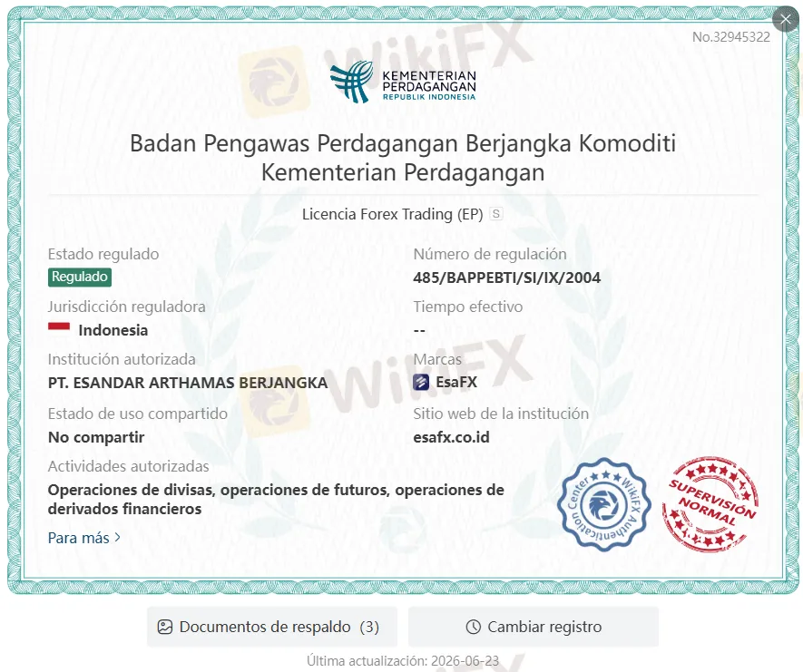Viewport: 803px width, 672px height.
Task: Click certificate number No.32945322
Action: (730, 37)
